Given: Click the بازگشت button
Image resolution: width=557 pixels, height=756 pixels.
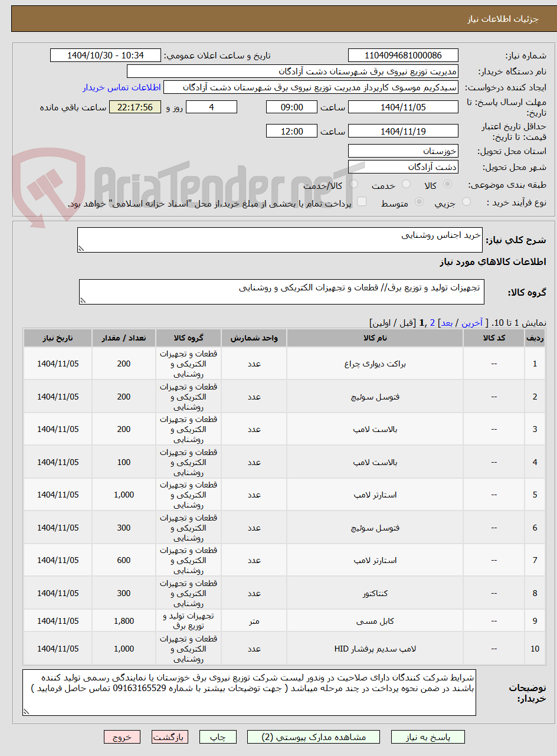Looking at the screenshot, I should pos(170,737).
